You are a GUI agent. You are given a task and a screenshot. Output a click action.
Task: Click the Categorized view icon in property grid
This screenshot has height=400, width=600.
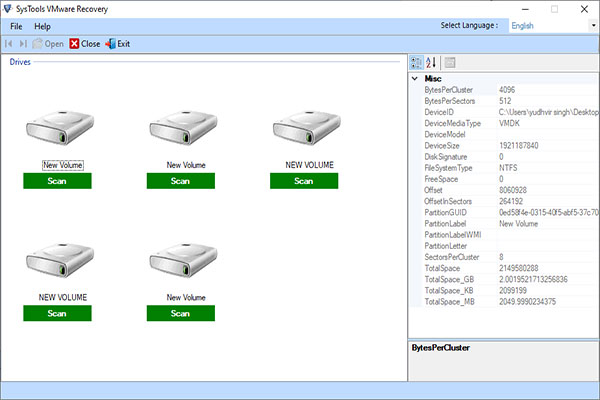click(416, 62)
